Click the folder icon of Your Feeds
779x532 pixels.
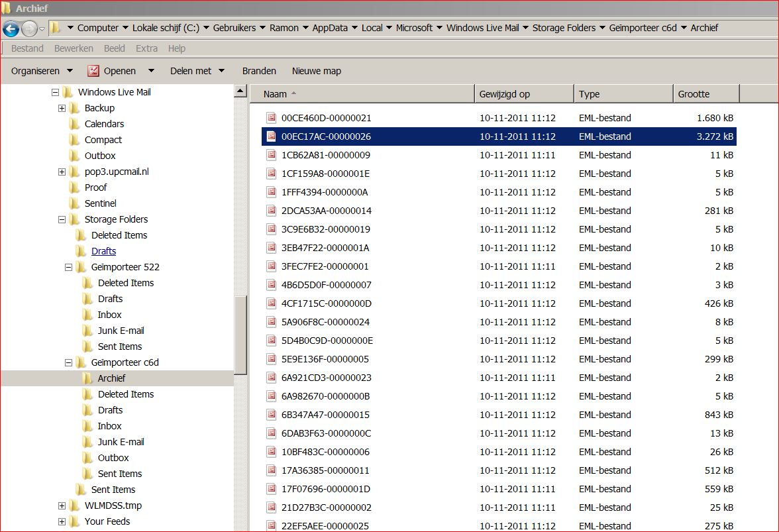point(74,521)
